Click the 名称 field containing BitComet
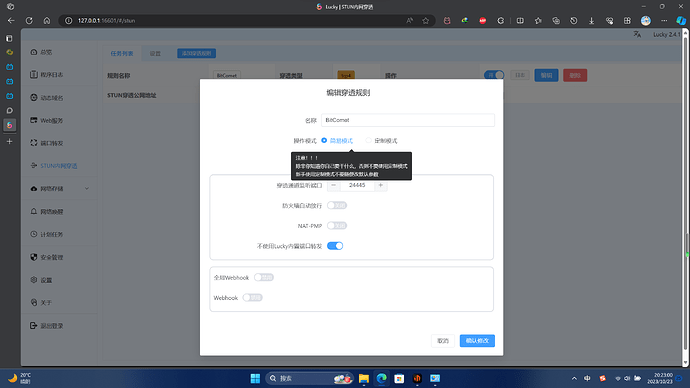690x388 pixels. pos(407,120)
